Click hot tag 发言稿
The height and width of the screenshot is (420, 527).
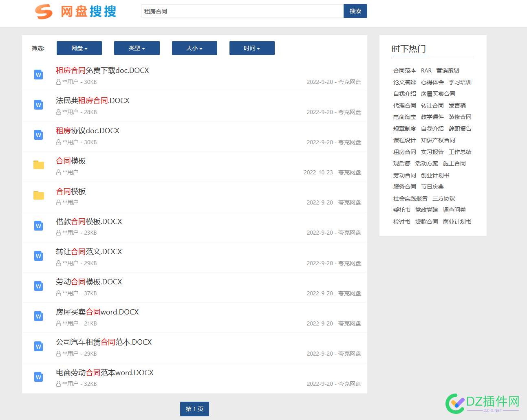pyautogui.click(x=457, y=106)
